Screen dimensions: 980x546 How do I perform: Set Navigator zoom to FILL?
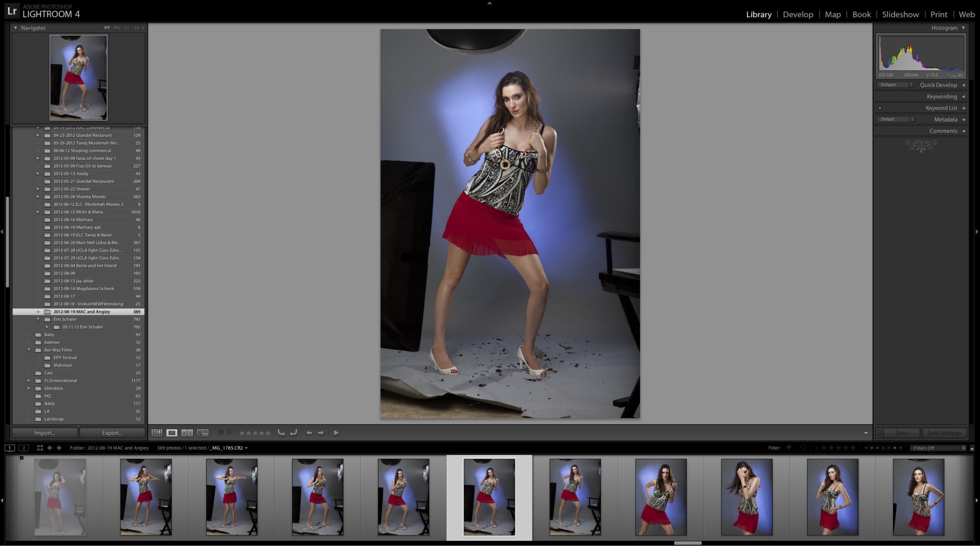117,28
